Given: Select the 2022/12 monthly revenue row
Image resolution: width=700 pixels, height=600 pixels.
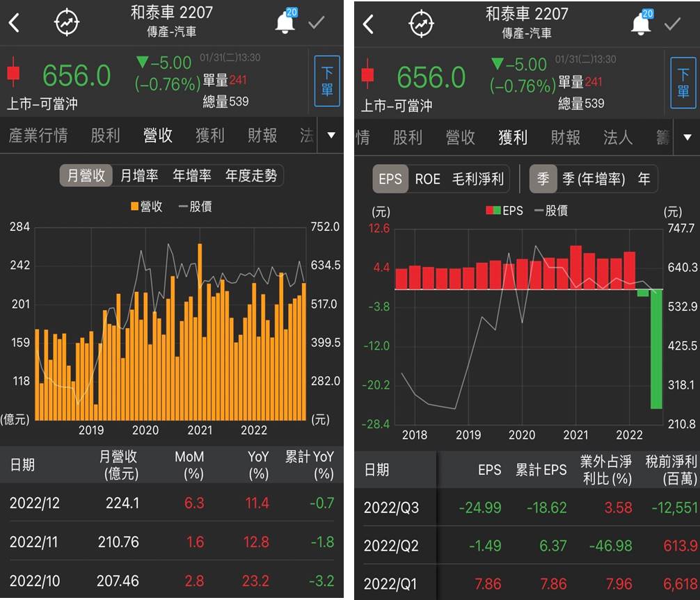Looking at the screenshot, I should (171, 503).
